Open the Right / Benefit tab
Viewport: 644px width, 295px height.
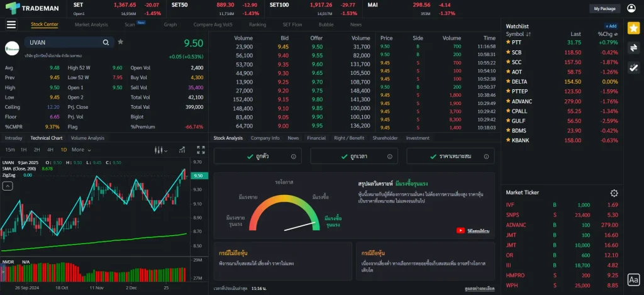click(349, 138)
